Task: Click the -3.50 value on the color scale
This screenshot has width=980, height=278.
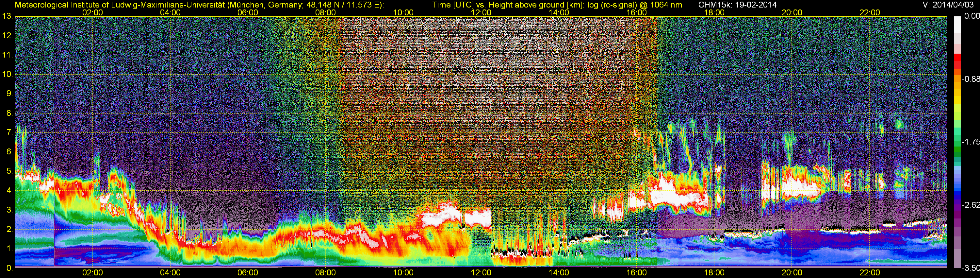Action: point(971,268)
